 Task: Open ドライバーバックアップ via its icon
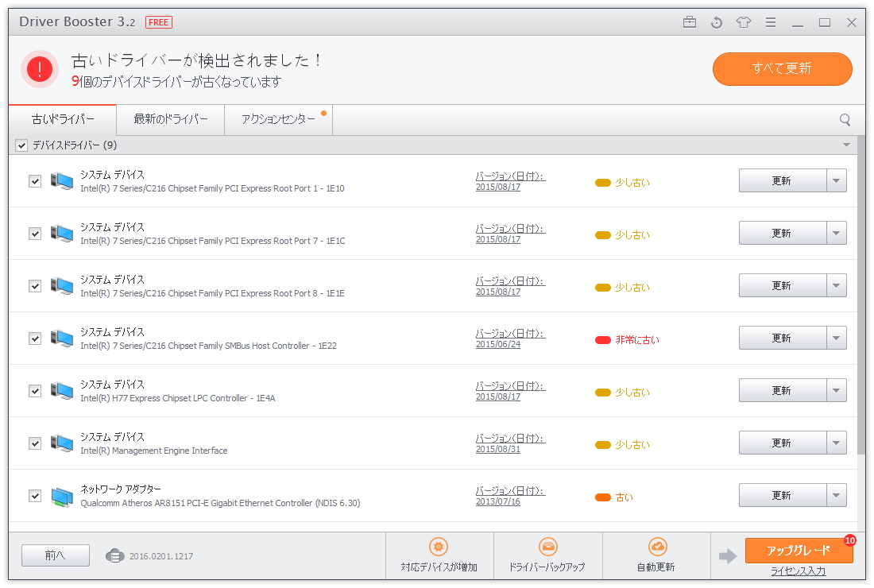[x=548, y=547]
